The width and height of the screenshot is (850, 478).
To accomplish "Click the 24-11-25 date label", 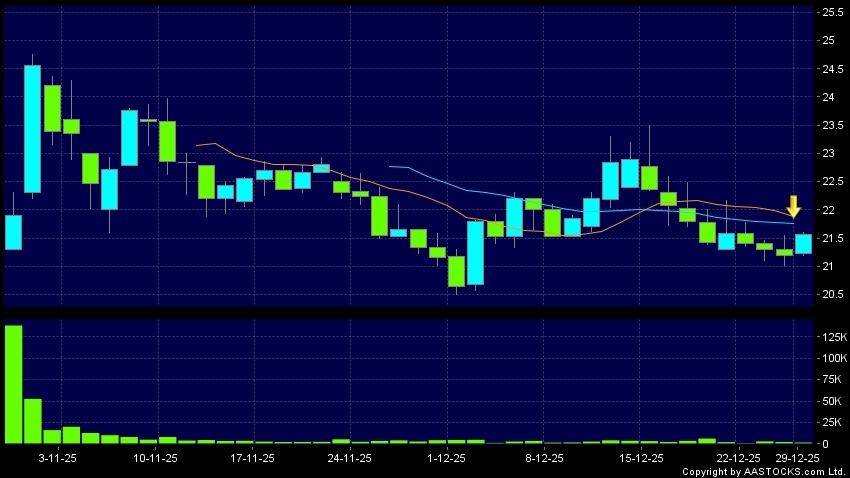I will coord(349,458).
